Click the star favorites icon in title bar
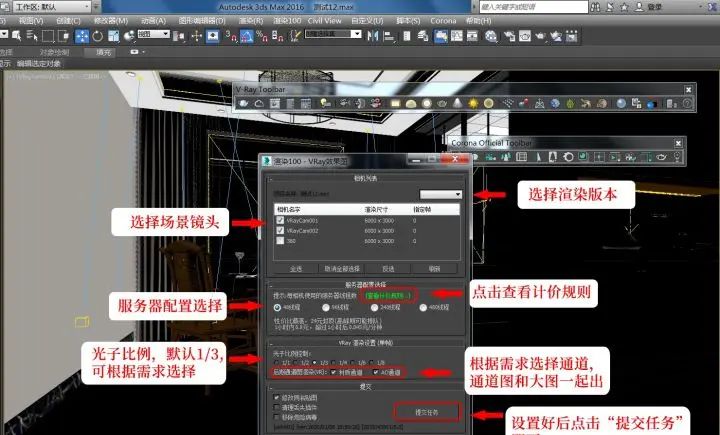This screenshot has width=720, height=435. point(624,6)
